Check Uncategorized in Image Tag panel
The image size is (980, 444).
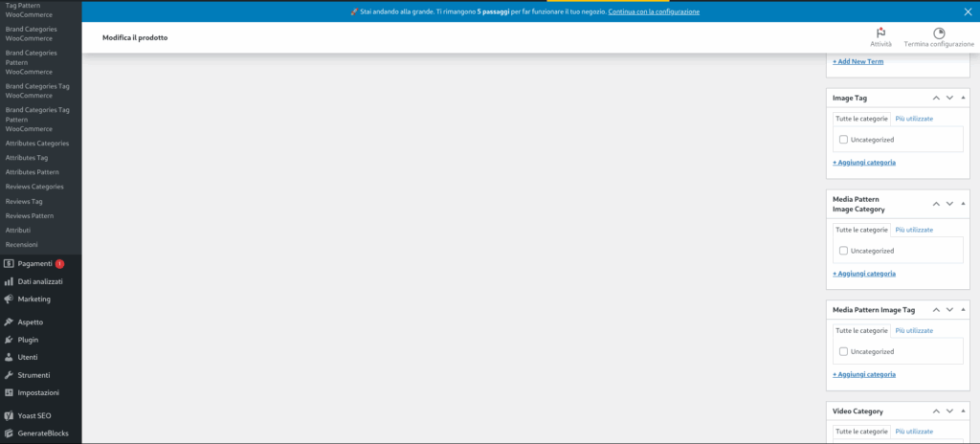843,140
